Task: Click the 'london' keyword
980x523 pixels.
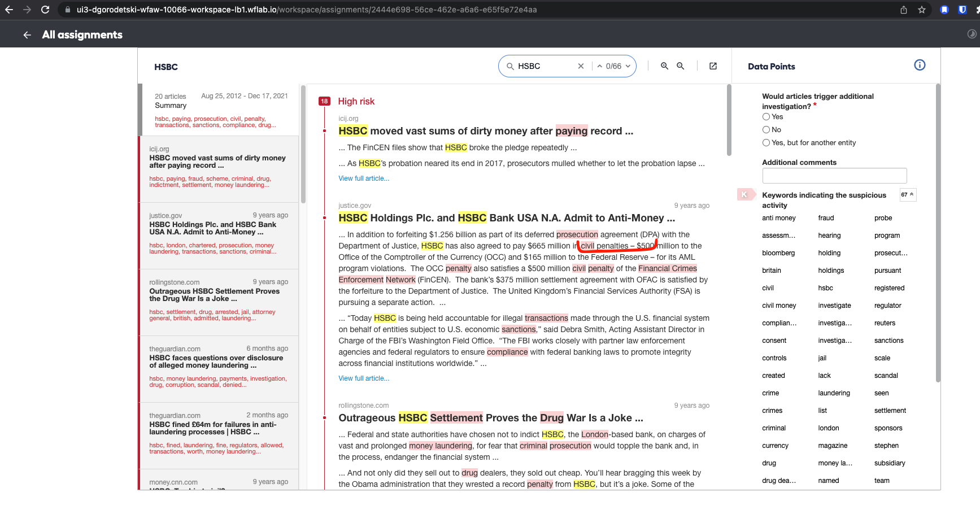Action: pos(829,428)
